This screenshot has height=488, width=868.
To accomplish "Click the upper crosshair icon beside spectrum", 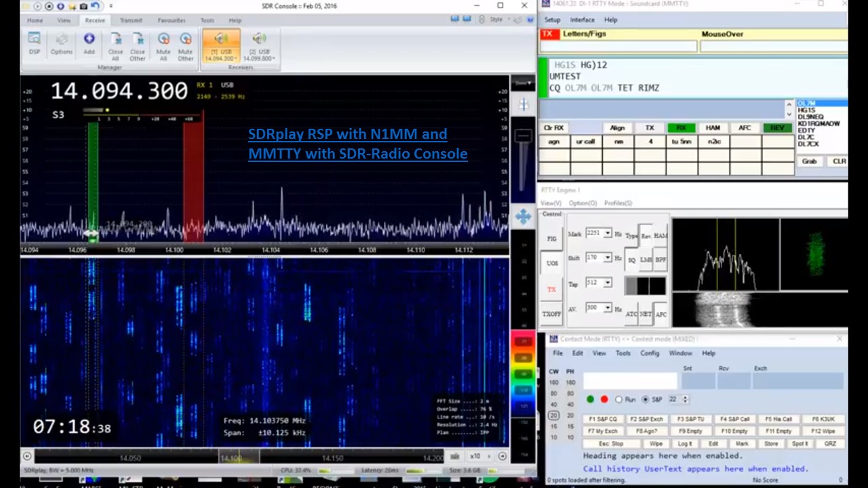I will point(524,104).
